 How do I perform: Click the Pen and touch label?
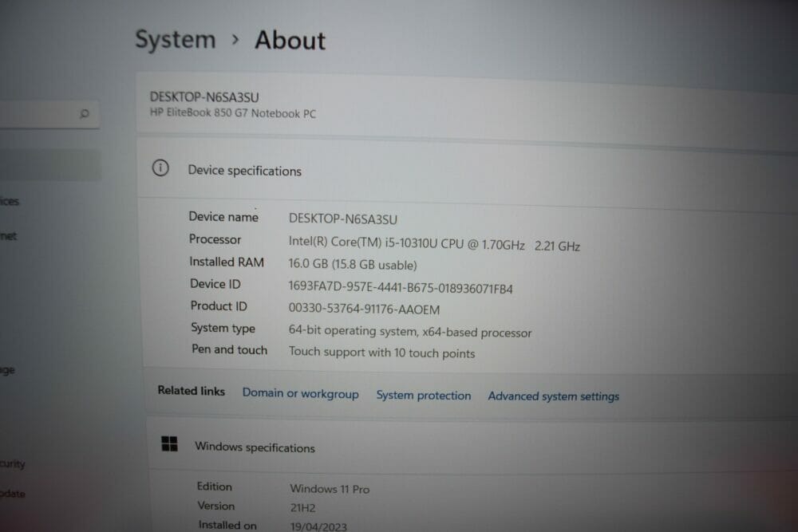coord(229,349)
